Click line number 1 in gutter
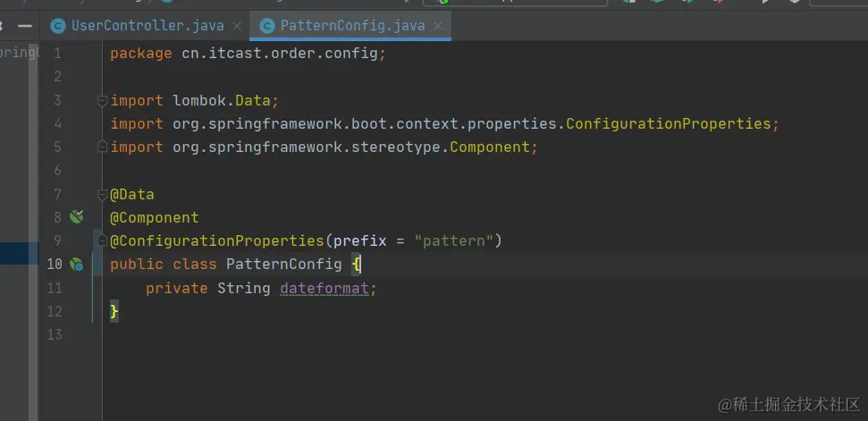This screenshot has width=868, height=421. 57,54
